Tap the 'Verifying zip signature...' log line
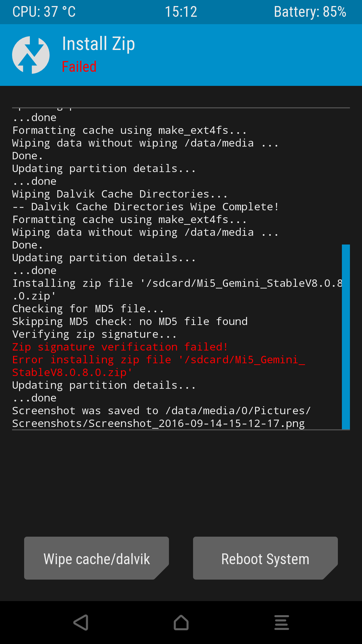The image size is (362, 644). (94, 334)
